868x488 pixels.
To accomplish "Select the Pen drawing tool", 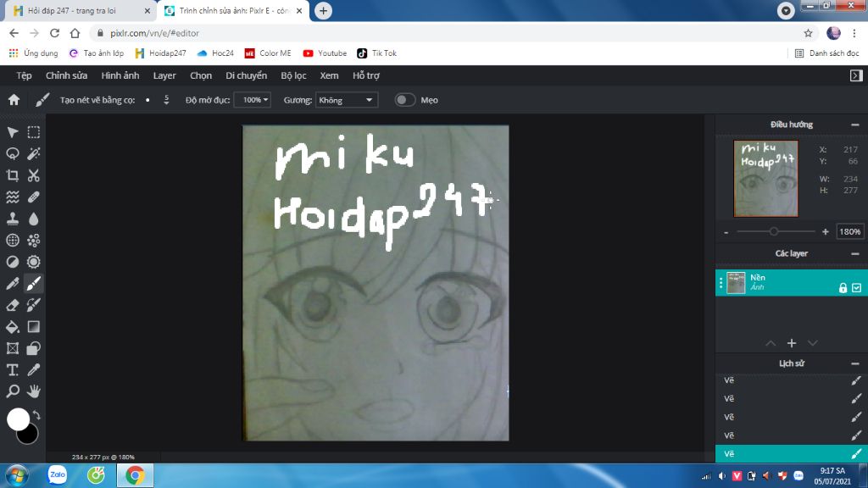I will (x=12, y=283).
